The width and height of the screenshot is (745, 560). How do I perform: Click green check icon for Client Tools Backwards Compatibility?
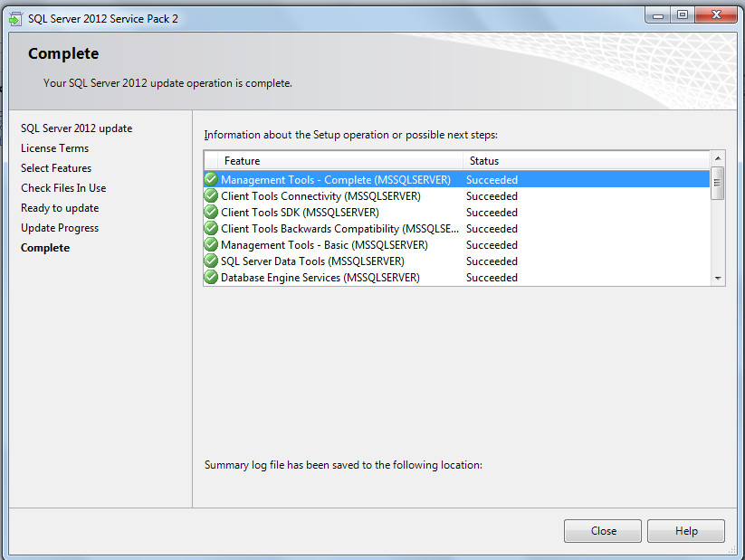(x=211, y=229)
